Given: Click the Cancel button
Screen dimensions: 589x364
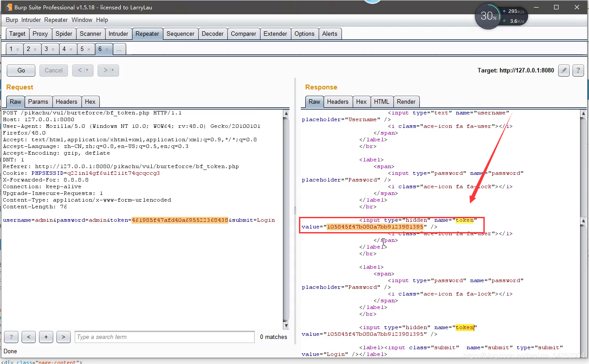Looking at the screenshot, I should click(54, 70).
